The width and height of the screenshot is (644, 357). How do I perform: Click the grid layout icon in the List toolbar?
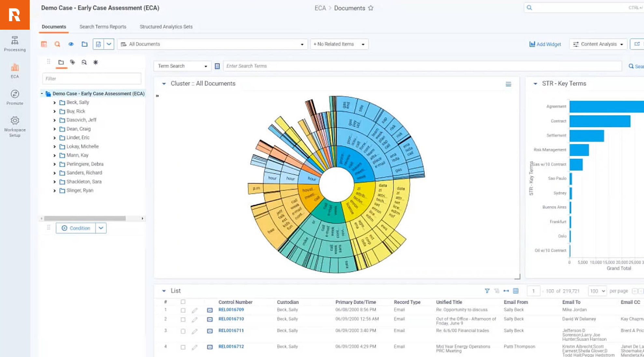point(515,291)
